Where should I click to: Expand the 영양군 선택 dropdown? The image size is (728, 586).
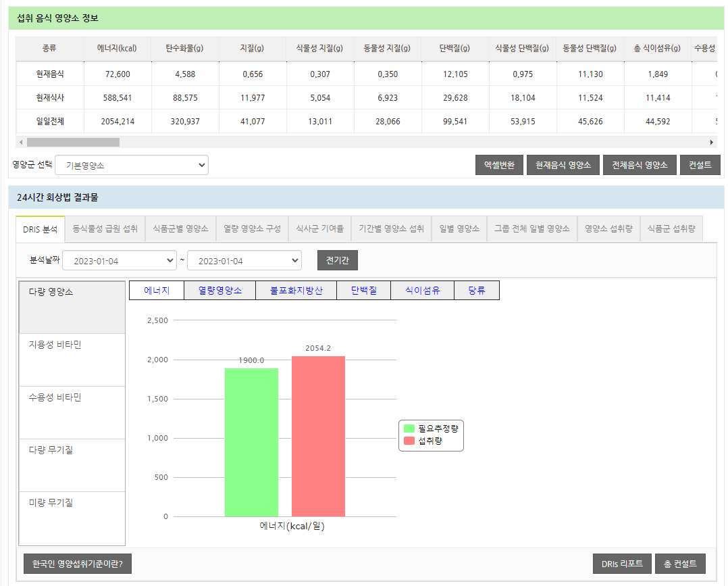tap(132, 165)
